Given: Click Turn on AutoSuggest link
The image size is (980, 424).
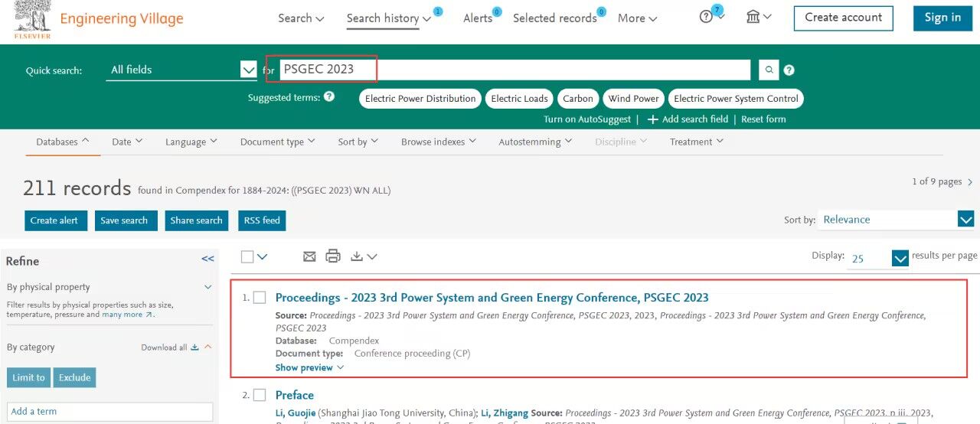Looking at the screenshot, I should point(587,119).
